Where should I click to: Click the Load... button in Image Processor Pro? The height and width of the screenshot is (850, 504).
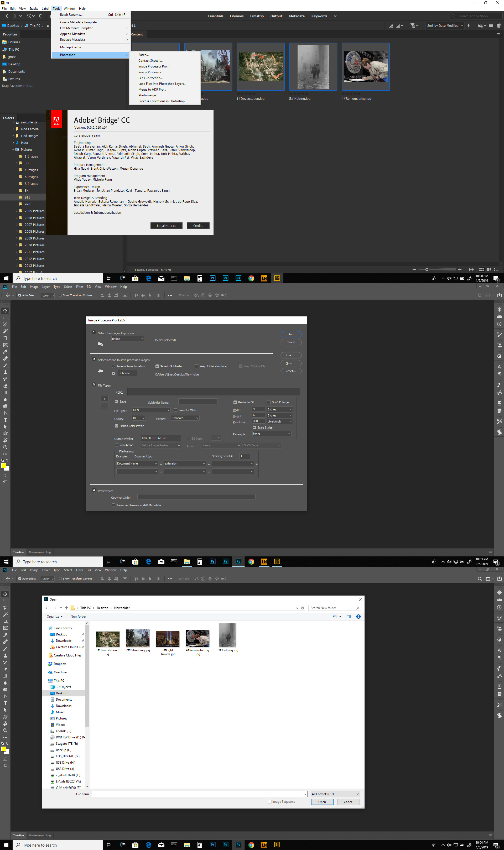pyautogui.click(x=291, y=355)
